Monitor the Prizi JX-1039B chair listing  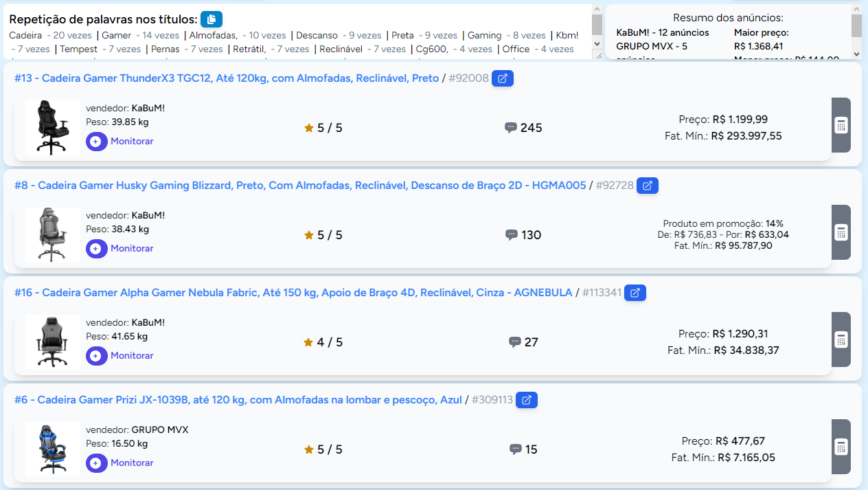click(x=120, y=463)
